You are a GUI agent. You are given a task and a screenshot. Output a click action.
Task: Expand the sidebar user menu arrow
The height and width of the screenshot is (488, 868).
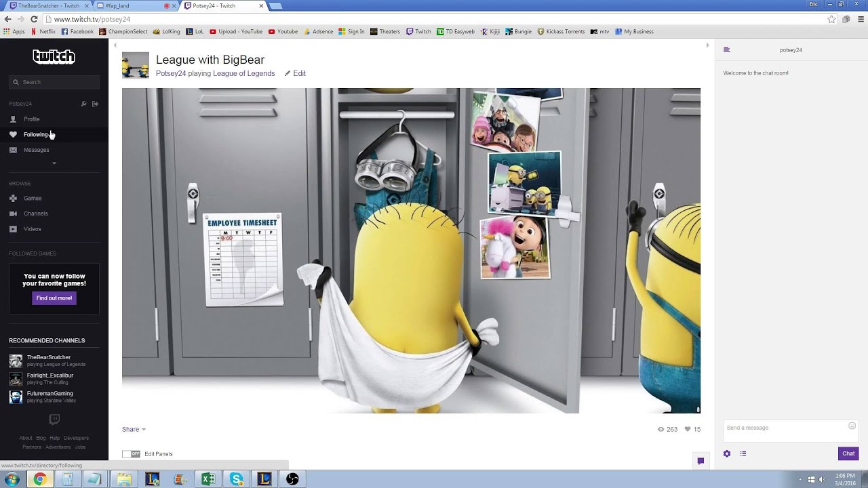coord(54,163)
